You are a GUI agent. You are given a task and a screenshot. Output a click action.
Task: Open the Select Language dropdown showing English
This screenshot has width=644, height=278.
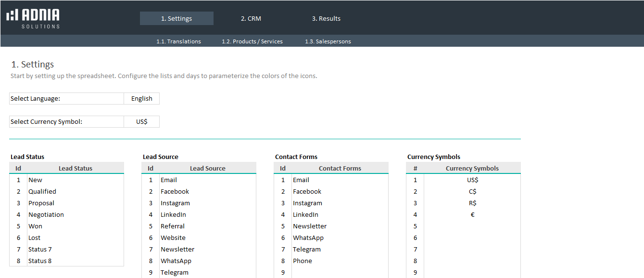coord(141,99)
